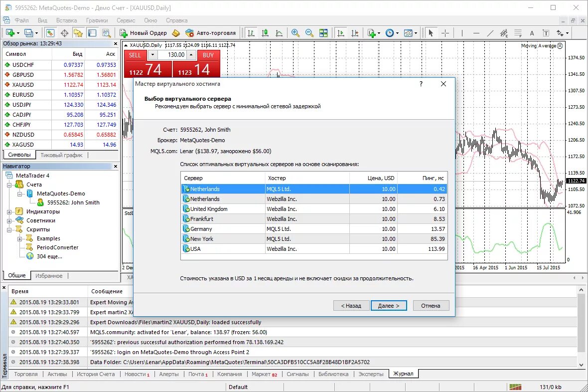Draw a vertical line tool
Screen dimensions: 588x392
coord(462,33)
